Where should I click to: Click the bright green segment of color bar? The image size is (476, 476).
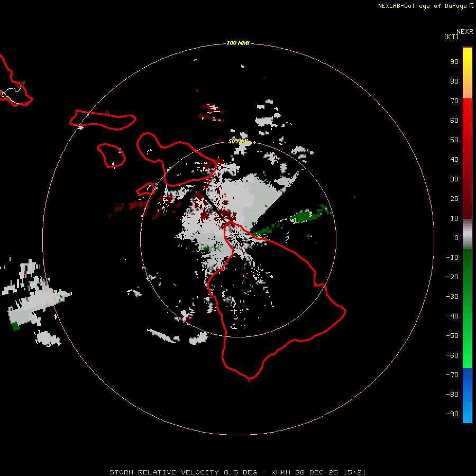coord(467,309)
